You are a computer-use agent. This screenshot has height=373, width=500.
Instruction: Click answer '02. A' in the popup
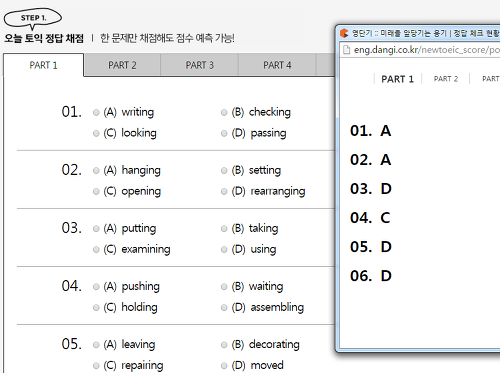[x=371, y=160]
